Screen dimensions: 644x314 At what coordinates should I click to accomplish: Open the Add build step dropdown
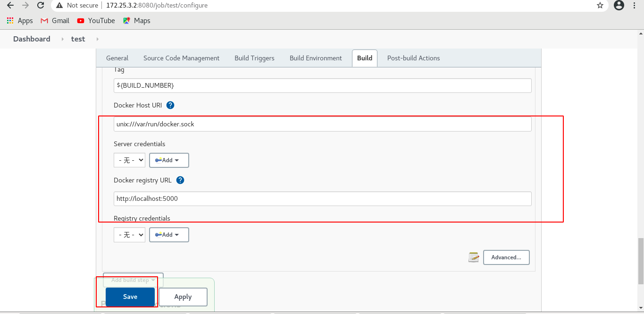(x=133, y=280)
